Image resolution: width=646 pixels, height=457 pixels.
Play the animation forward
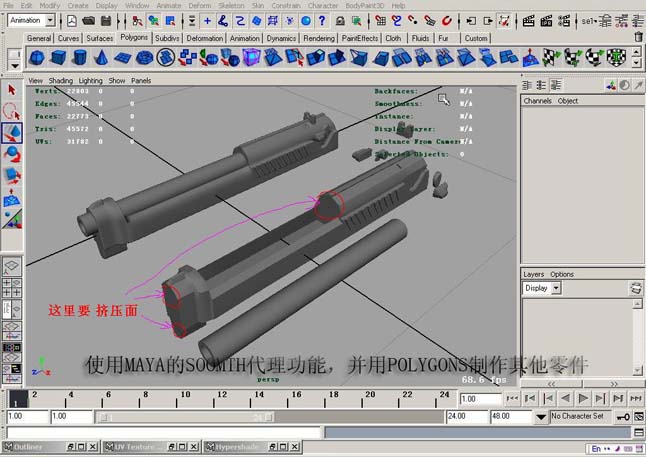[x=583, y=398]
